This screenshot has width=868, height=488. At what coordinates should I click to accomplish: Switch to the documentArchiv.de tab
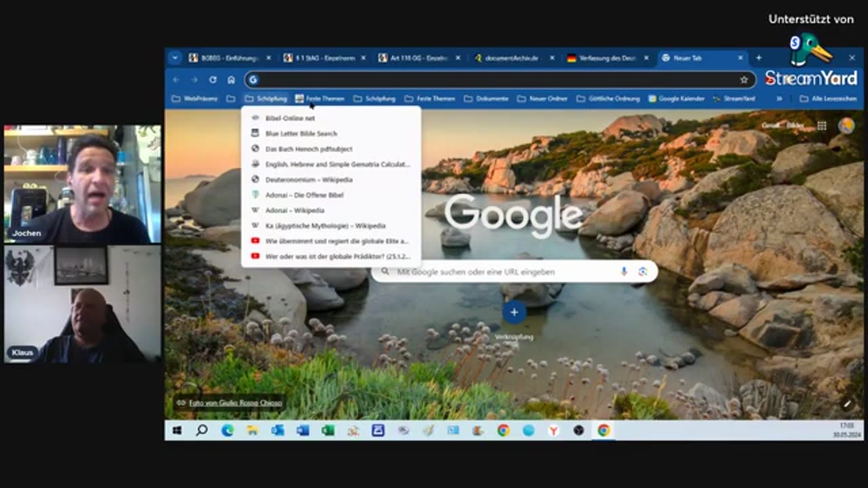(x=513, y=58)
